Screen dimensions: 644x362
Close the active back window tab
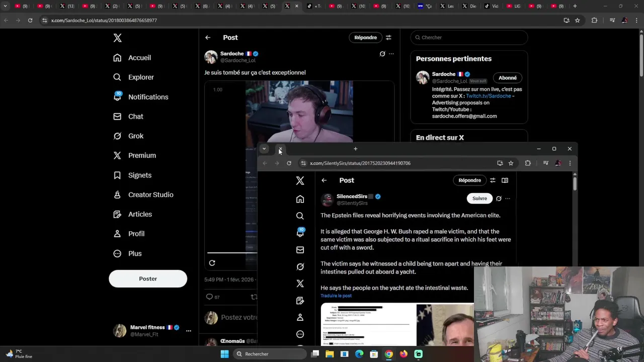click(296, 6)
